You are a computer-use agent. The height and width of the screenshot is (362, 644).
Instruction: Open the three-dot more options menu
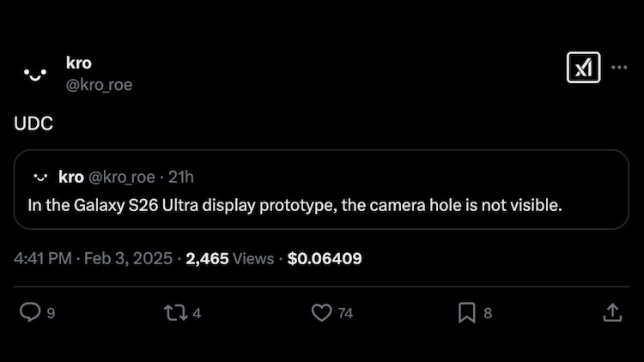coord(619,68)
